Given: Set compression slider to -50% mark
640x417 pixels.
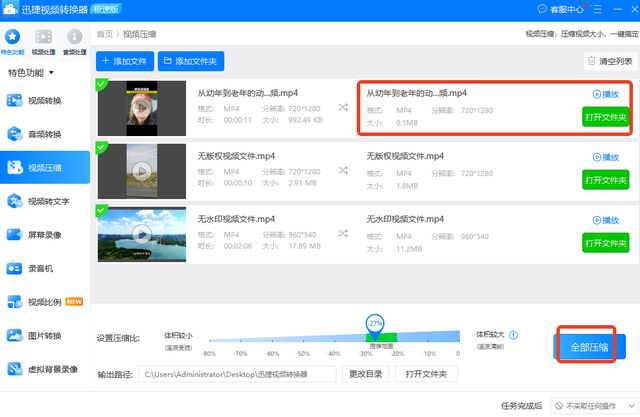Looking at the screenshot, I should 303,339.
